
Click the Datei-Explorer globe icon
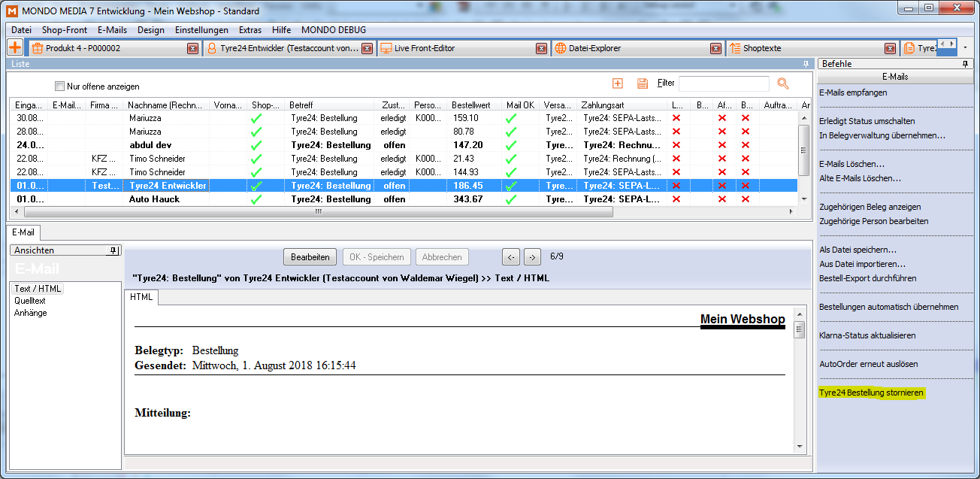(x=560, y=48)
